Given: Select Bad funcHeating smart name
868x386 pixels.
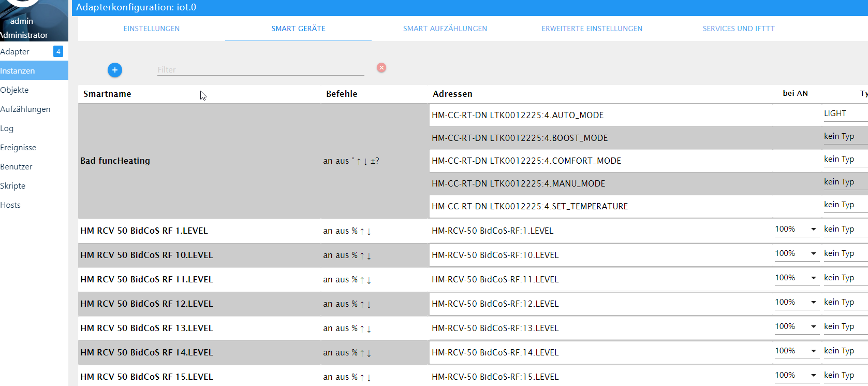Looking at the screenshot, I should tap(115, 161).
